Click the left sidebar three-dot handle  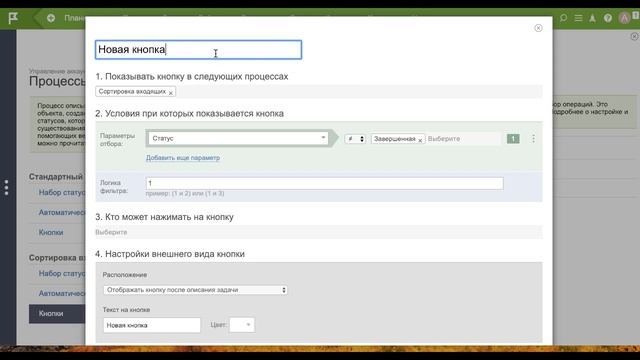(6, 187)
